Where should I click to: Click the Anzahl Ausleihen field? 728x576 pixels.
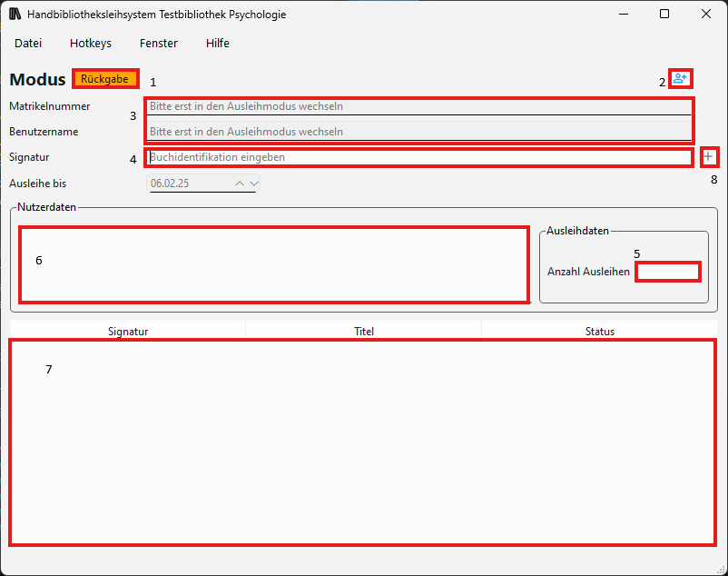pos(667,272)
